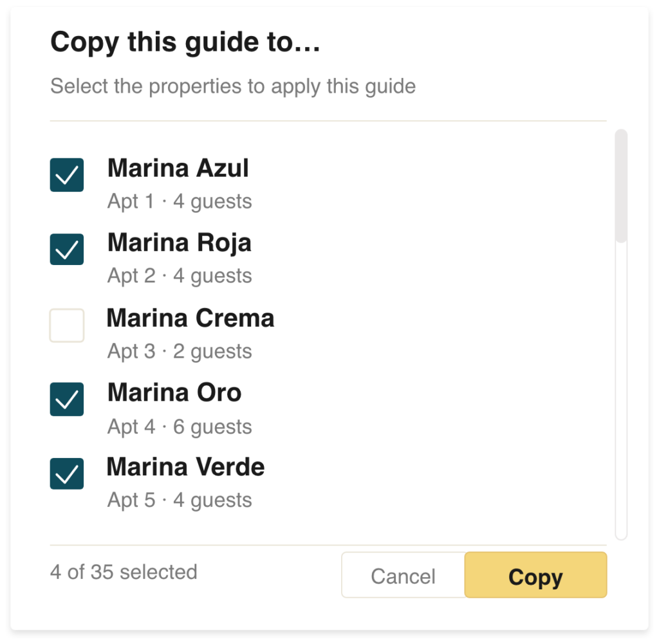659x644 pixels.
Task: Click the 'Apt 3 · 2 guests' description
Action: tap(180, 351)
